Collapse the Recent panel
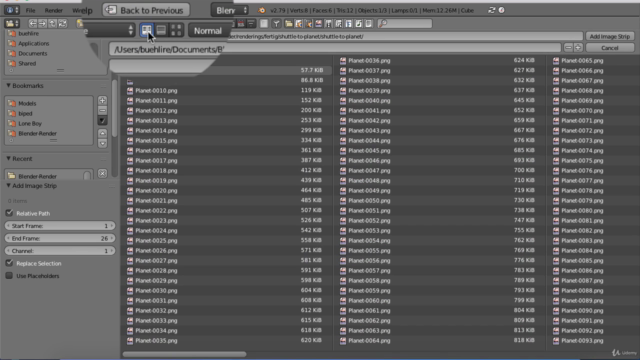Screen dimensions: 640x360 pyautogui.click(x=8, y=158)
